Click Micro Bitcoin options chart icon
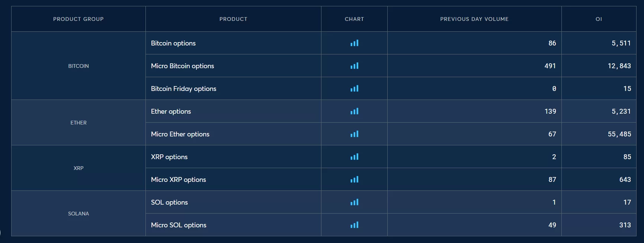This screenshot has width=644, height=243. coord(354,66)
